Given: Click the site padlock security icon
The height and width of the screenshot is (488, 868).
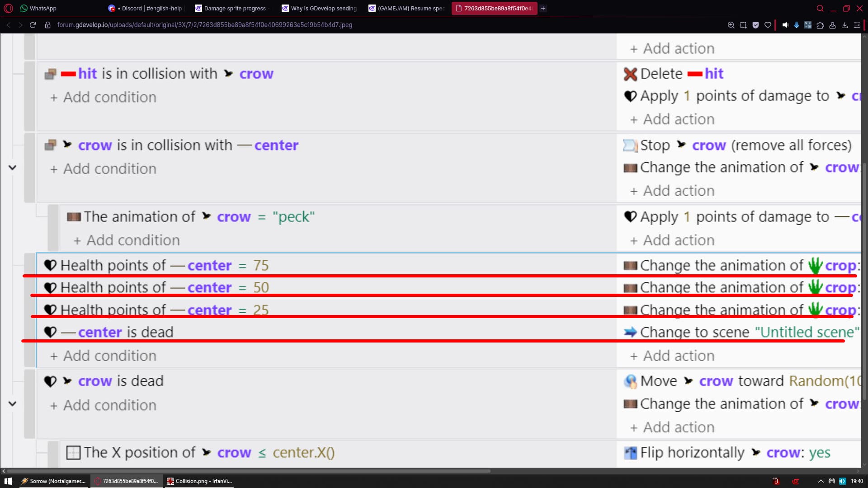Looking at the screenshot, I should [x=47, y=25].
